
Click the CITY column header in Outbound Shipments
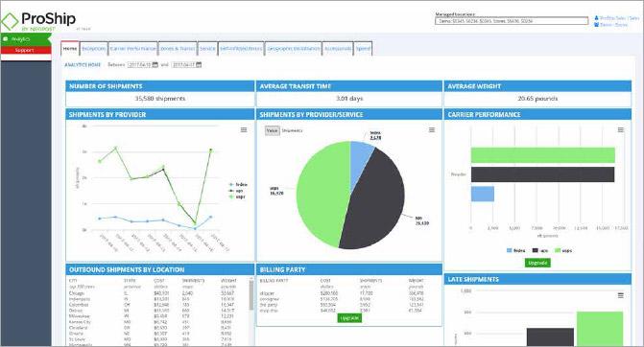73,281
